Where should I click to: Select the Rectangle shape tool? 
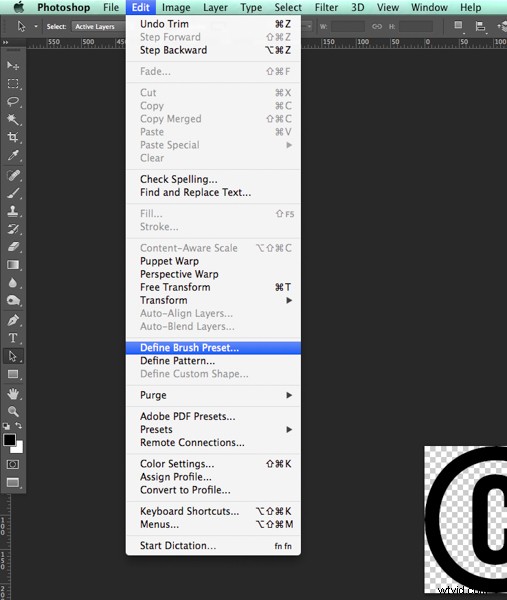13,374
